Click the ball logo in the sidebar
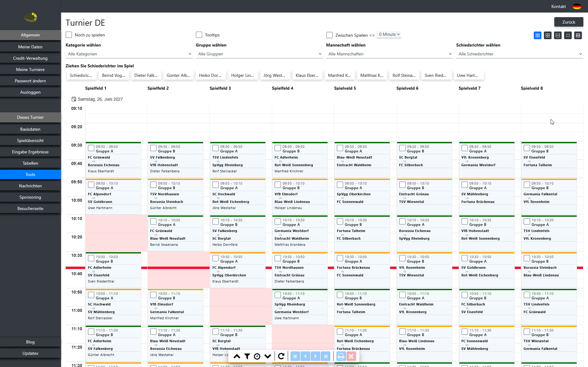This screenshot has width=588, height=367. (31, 17)
